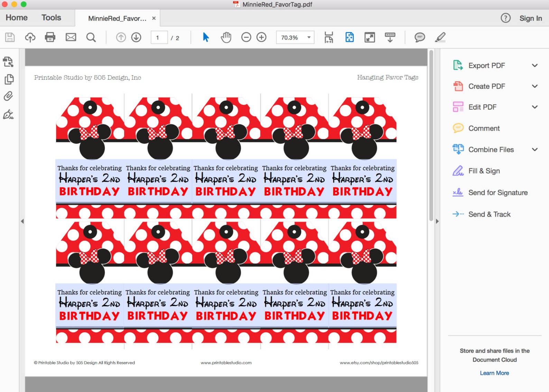Viewport: 549px width, 392px height.
Task: Activate the Selection arrow tool
Action: (x=206, y=37)
